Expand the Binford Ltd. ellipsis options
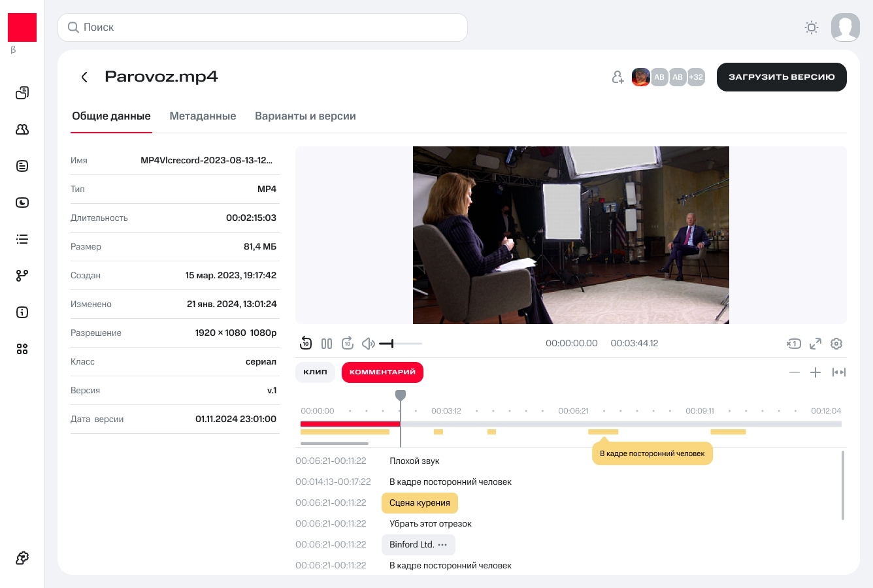 coord(442,545)
